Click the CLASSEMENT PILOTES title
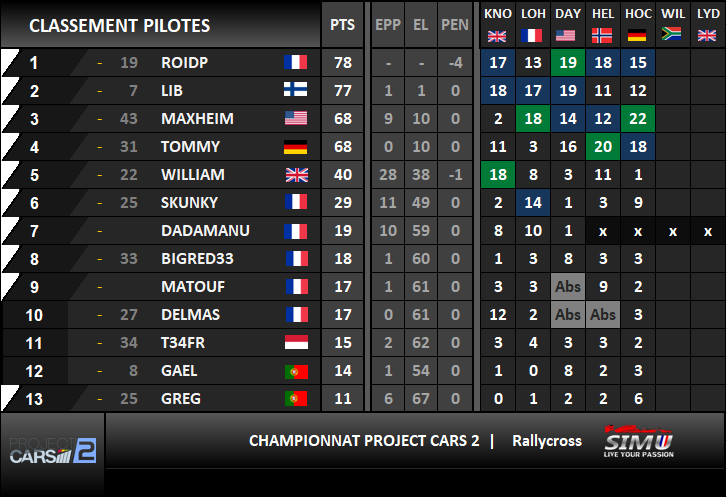 pos(120,26)
